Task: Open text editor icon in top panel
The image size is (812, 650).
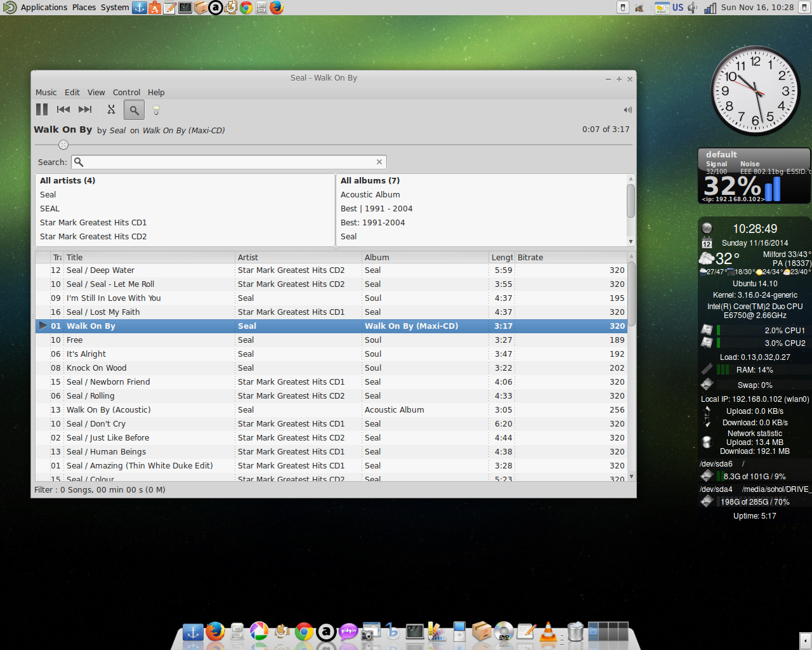Action: point(170,8)
